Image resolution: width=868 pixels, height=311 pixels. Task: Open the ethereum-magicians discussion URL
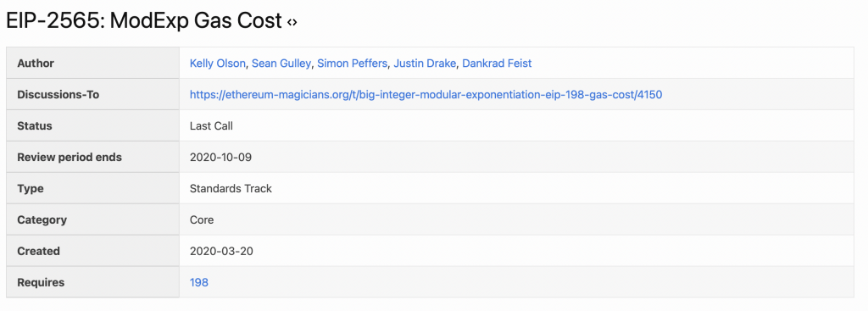[426, 95]
